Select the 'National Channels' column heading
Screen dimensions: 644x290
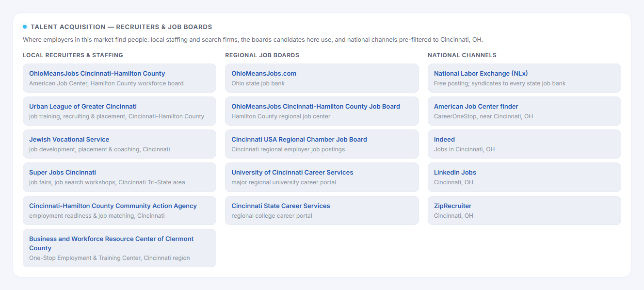pos(462,55)
